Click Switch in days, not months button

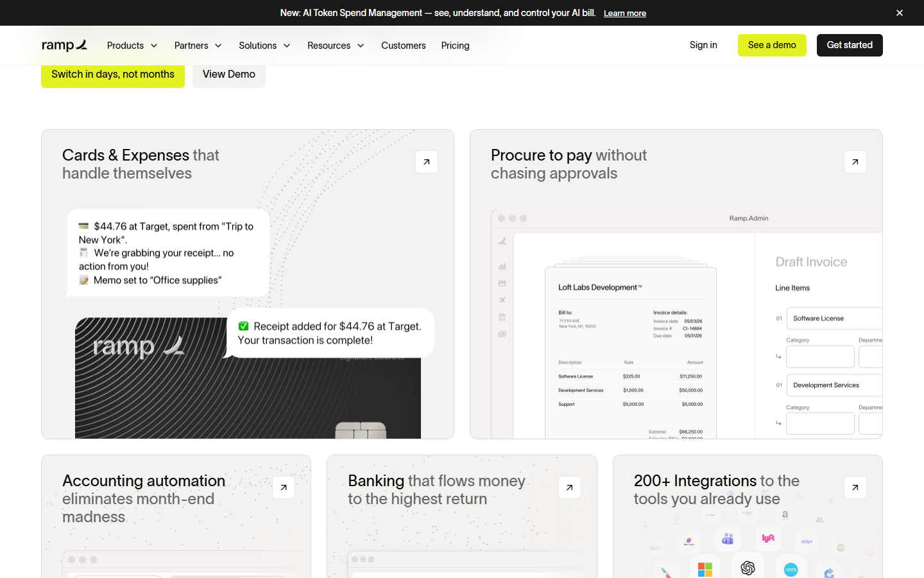click(113, 74)
